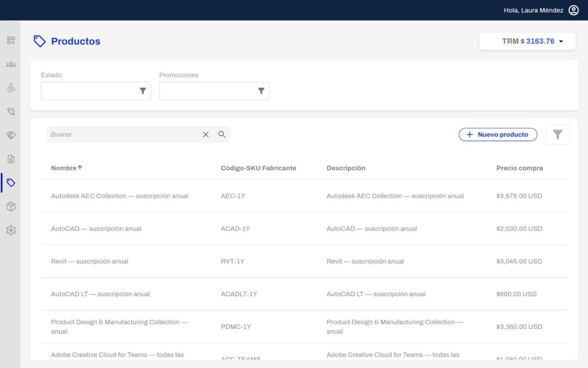Viewport: 588px width, 368px height.
Task: Click the Nuevo producto button
Action: click(x=498, y=135)
